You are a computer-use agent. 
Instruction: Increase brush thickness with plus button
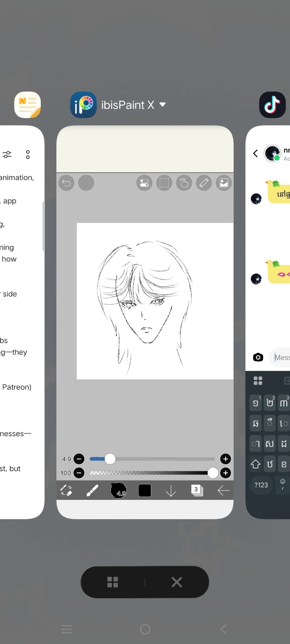(x=225, y=459)
